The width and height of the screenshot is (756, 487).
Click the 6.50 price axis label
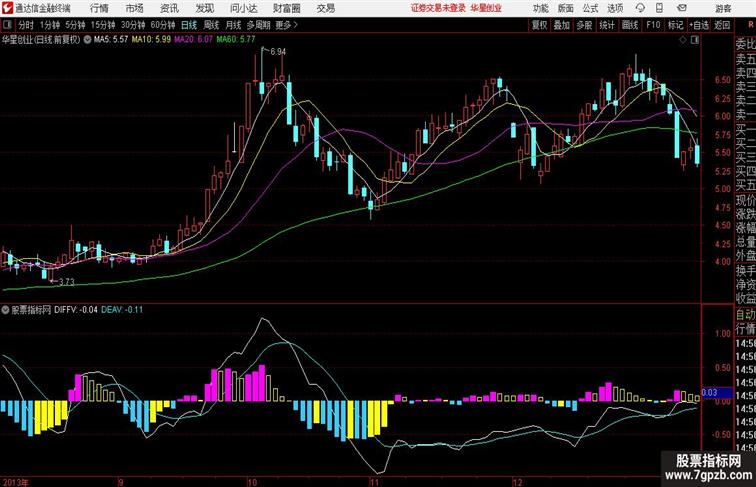723,80
